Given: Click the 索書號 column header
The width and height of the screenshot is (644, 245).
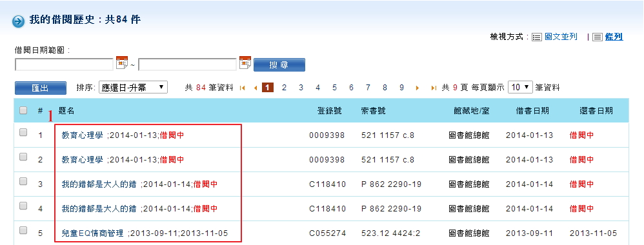Looking at the screenshot, I should (374, 111).
